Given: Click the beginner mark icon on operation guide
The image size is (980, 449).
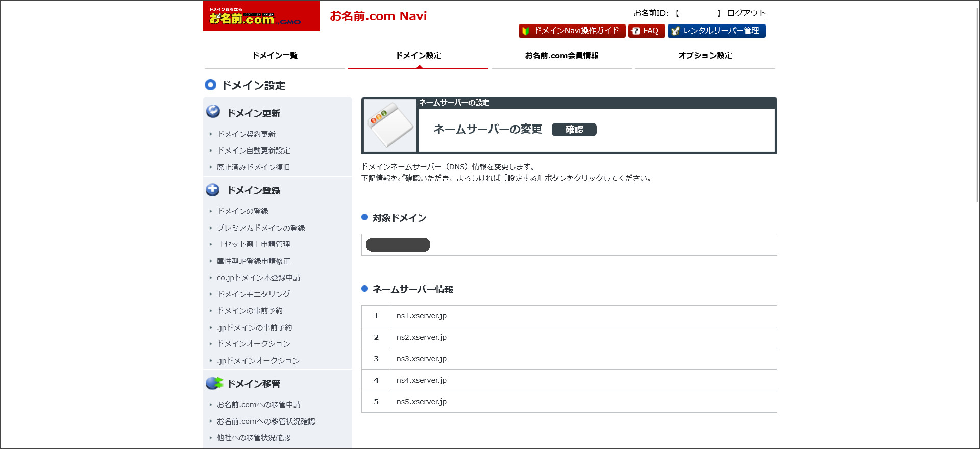Looking at the screenshot, I should [x=526, y=31].
